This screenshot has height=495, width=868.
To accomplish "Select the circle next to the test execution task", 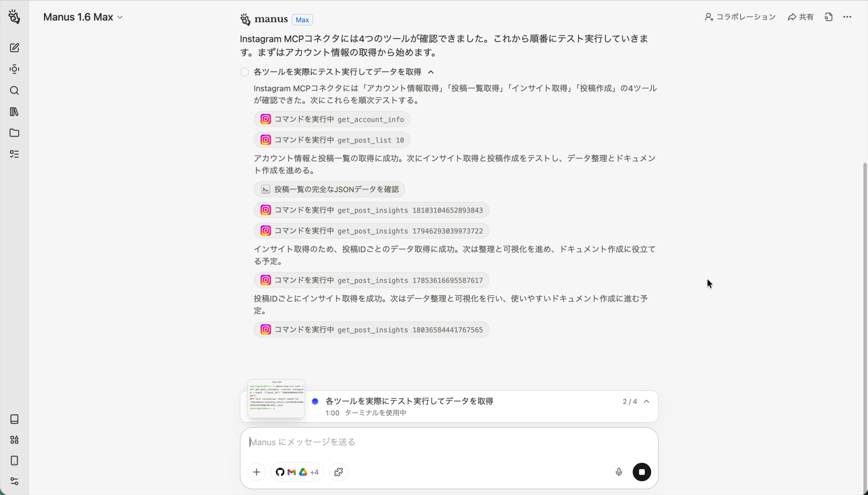I will (244, 72).
